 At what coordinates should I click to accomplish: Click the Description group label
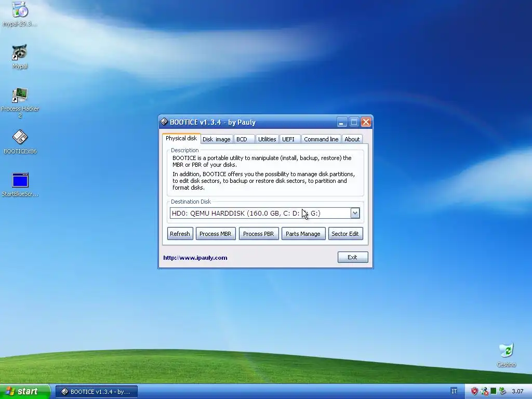click(185, 150)
